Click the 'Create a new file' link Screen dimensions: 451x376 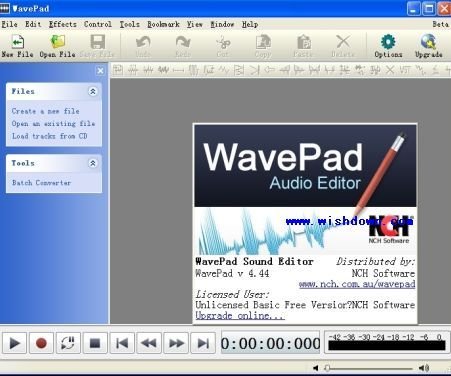coord(46,111)
